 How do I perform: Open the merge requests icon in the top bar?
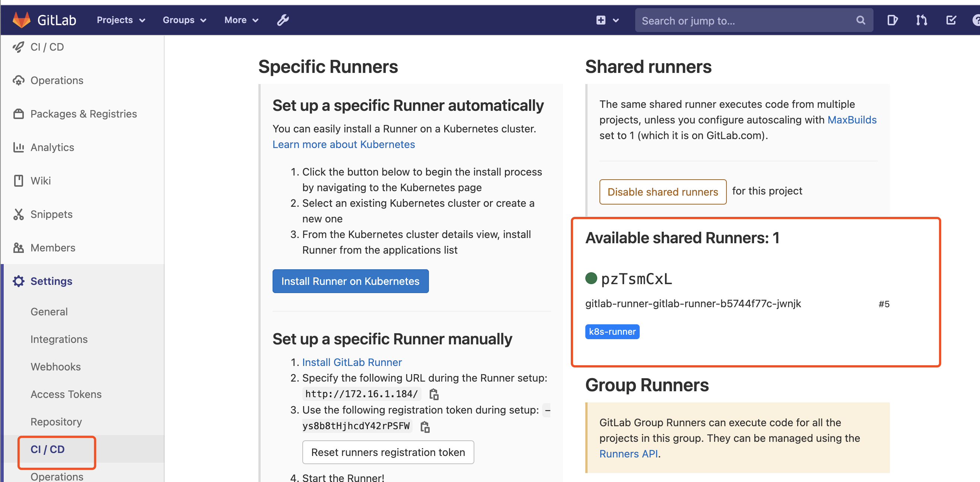(922, 20)
